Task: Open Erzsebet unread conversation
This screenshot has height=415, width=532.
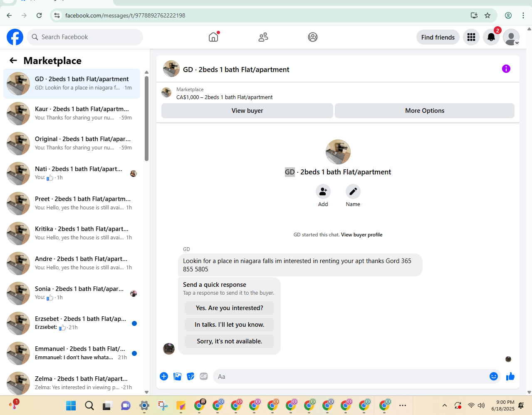Action: point(72,323)
